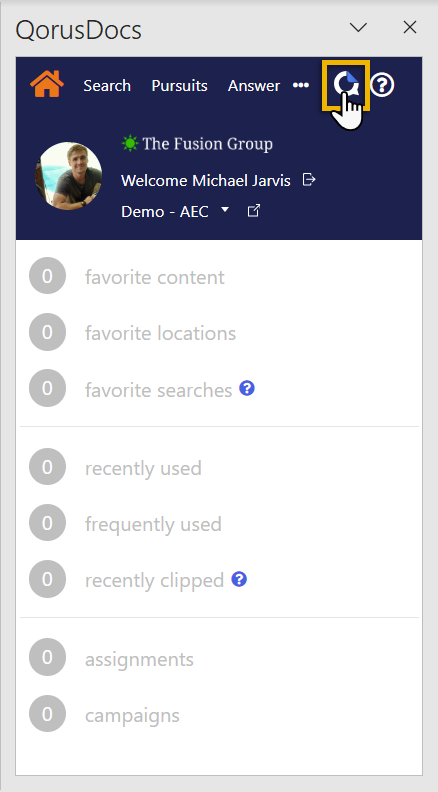Switch to the Pursuits tab

point(179,85)
